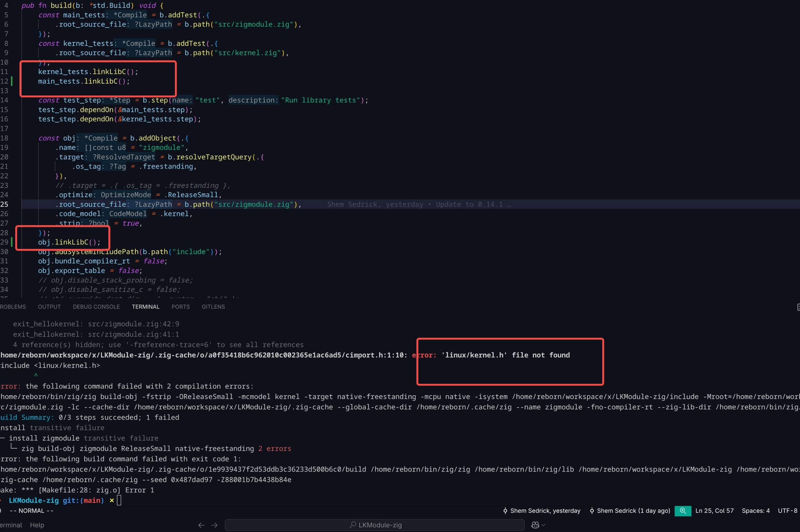Click the git blame 'Shem Sedrick, yesterday' status item

[541, 510]
